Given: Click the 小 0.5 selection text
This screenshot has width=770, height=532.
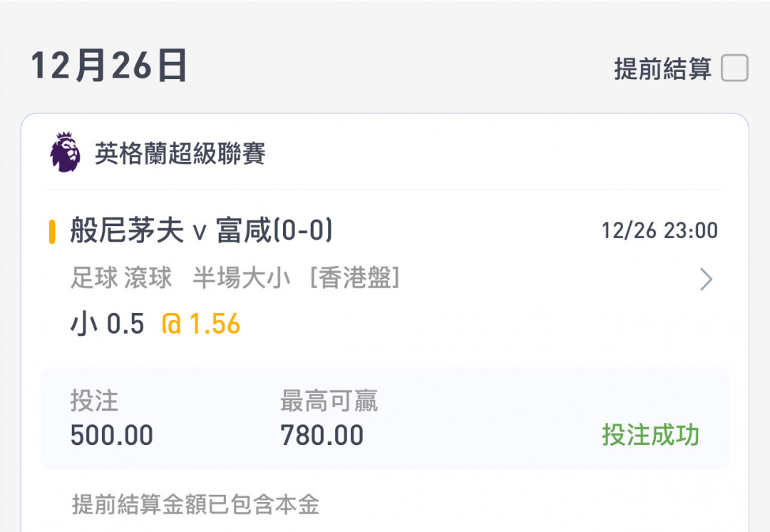Looking at the screenshot, I should (108, 324).
